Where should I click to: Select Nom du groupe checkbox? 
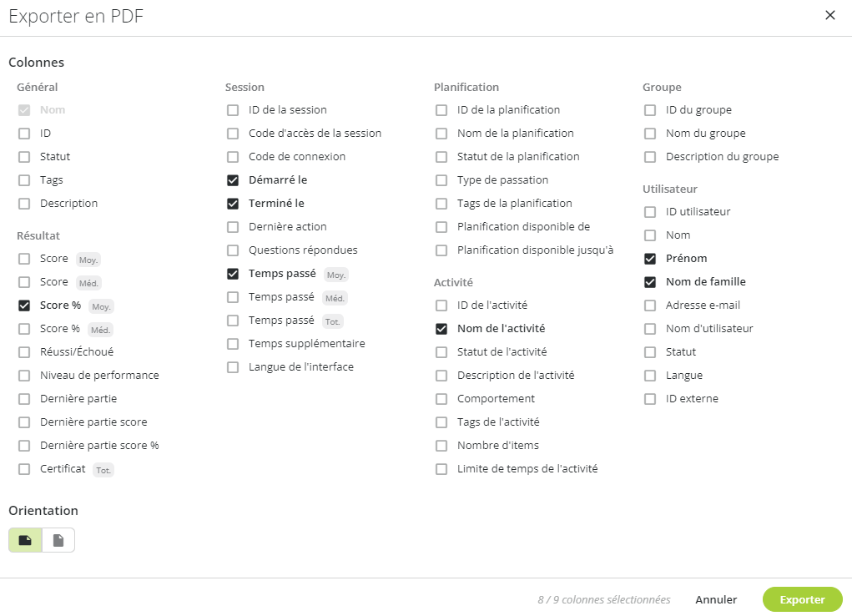[x=650, y=134]
